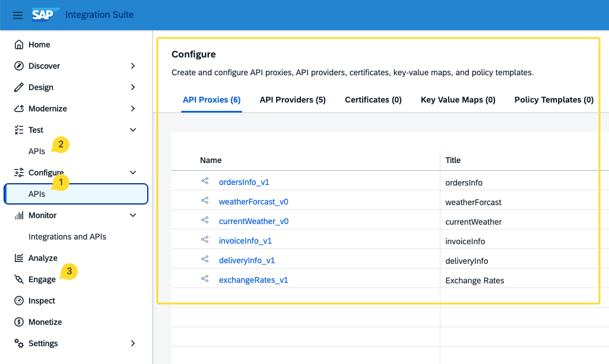This screenshot has height=364, width=609.
Task: Click the Configure sliders icon
Action: click(x=18, y=173)
